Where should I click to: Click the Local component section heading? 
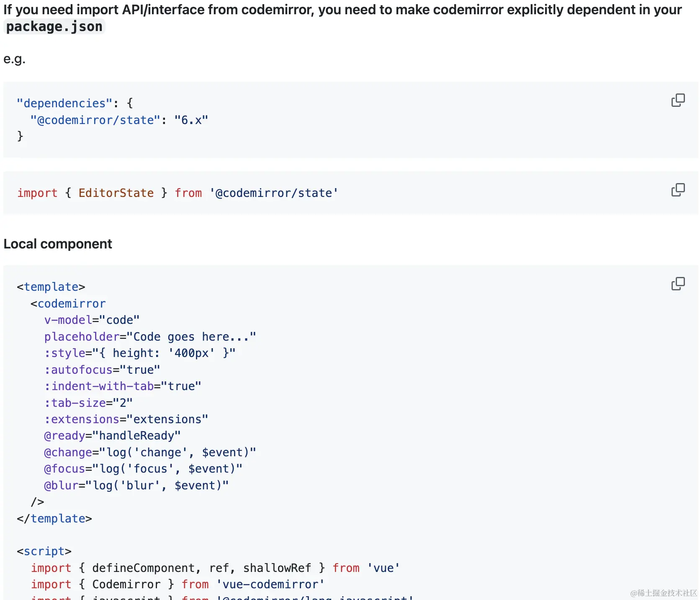(58, 243)
